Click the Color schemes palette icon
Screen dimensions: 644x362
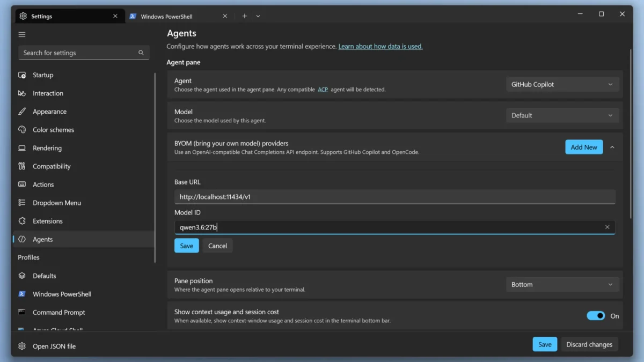point(22,130)
